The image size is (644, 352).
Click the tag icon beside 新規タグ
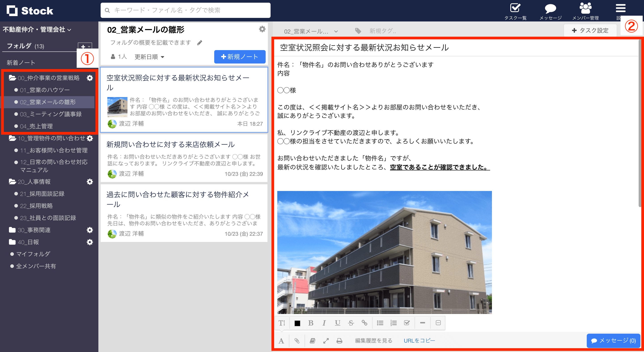358,31
